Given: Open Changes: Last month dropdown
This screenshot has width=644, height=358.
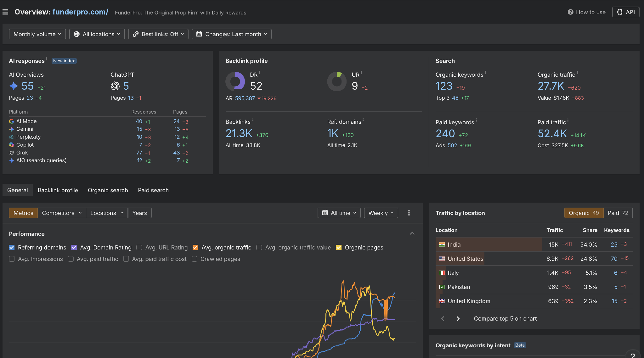Looking at the screenshot, I should [x=232, y=34].
